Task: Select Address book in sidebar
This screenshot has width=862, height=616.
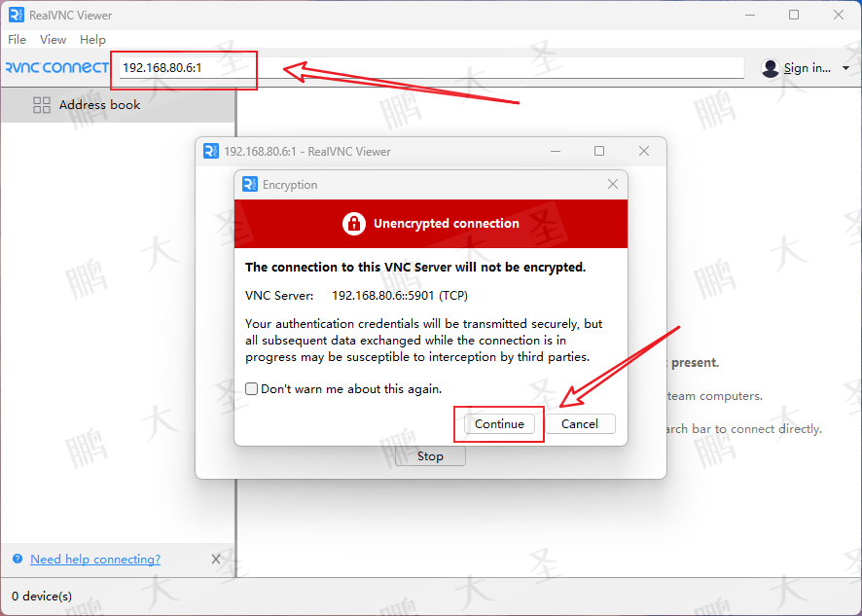Action: (x=118, y=104)
